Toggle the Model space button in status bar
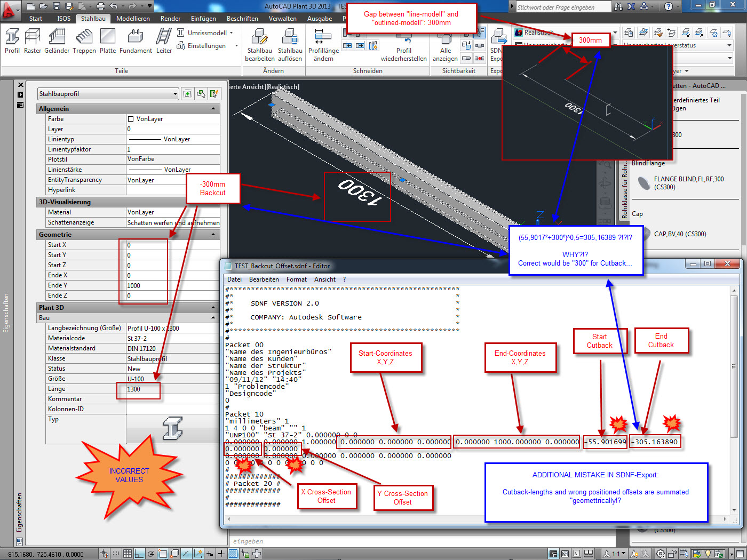The height and width of the screenshot is (560, 747). pyautogui.click(x=553, y=554)
